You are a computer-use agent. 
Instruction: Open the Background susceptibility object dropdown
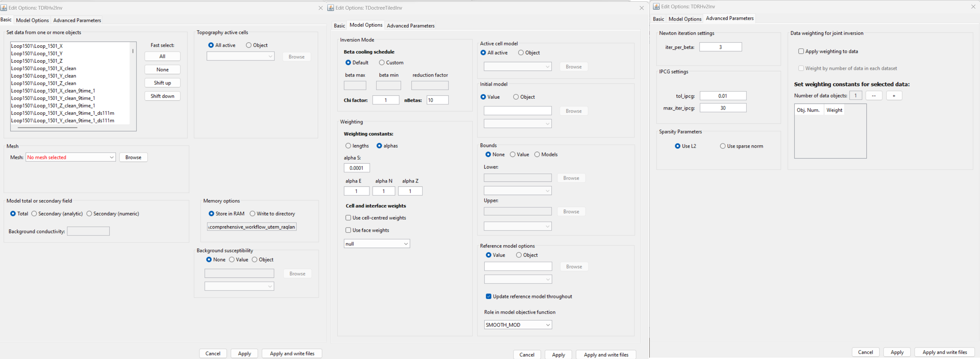click(x=239, y=286)
